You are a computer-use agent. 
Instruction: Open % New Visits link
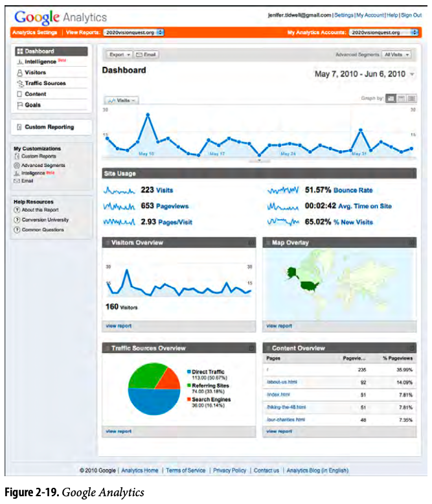(x=353, y=222)
